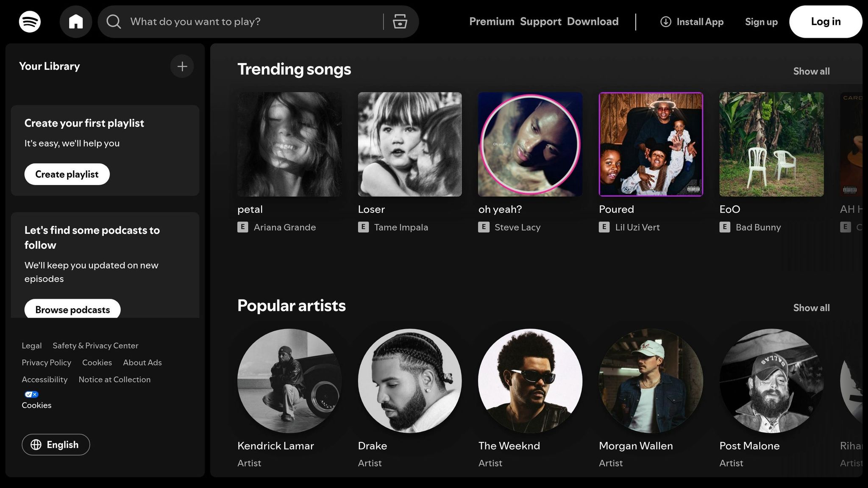Screen dimensions: 868x488
Task: Open the Loser album cover
Action: coord(410,144)
